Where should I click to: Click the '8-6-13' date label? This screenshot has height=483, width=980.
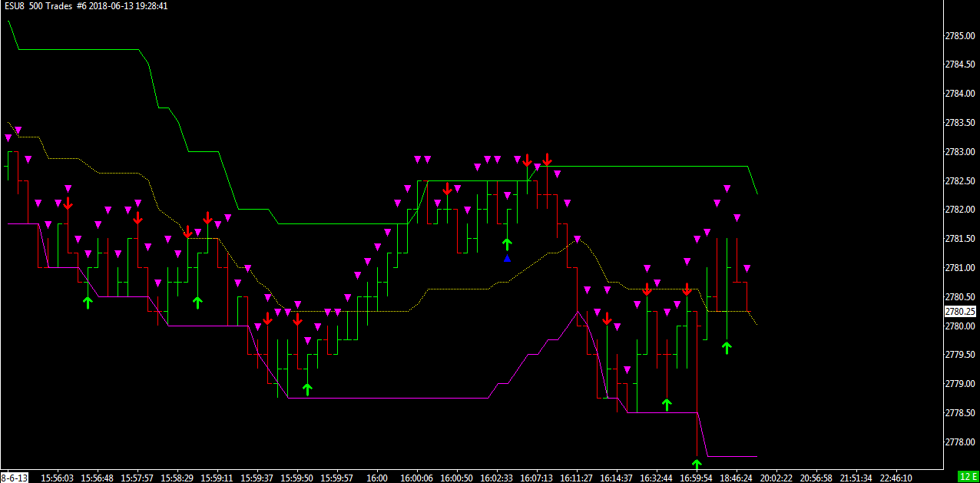coord(15,478)
